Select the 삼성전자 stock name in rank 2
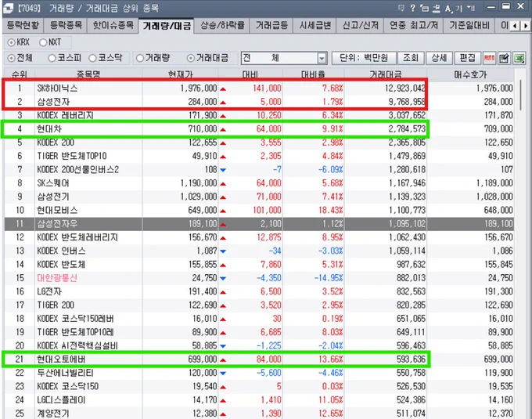Screen dimensions: 532x419 53,102
